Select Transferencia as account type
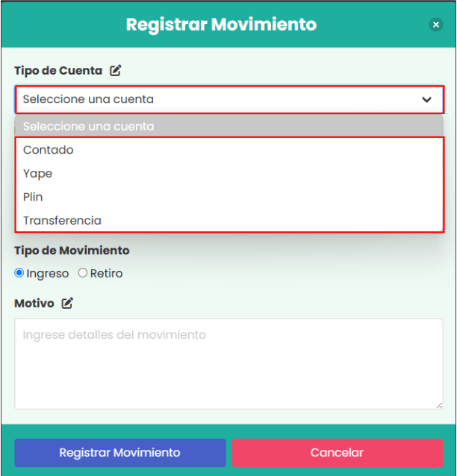Image resolution: width=457 pixels, height=476 pixels. pos(62,221)
